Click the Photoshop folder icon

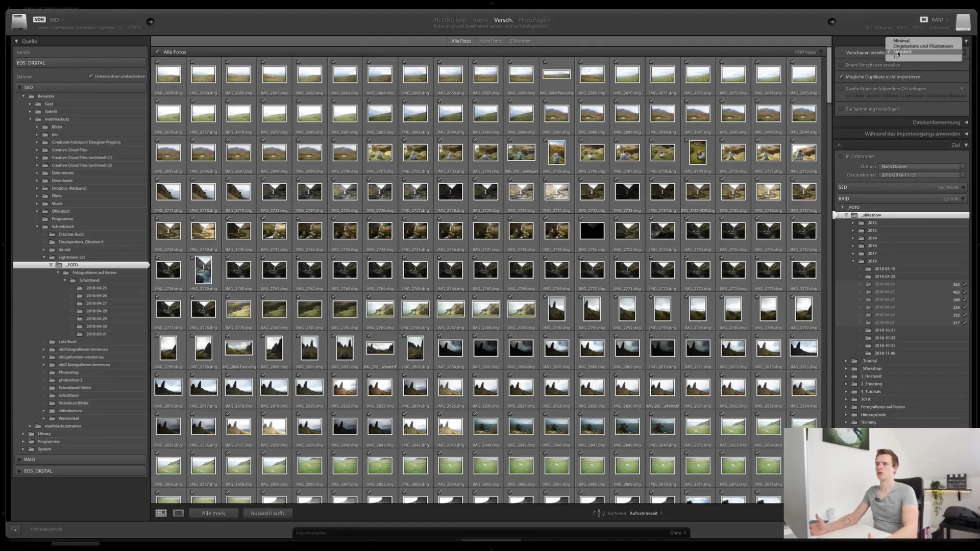(52, 372)
